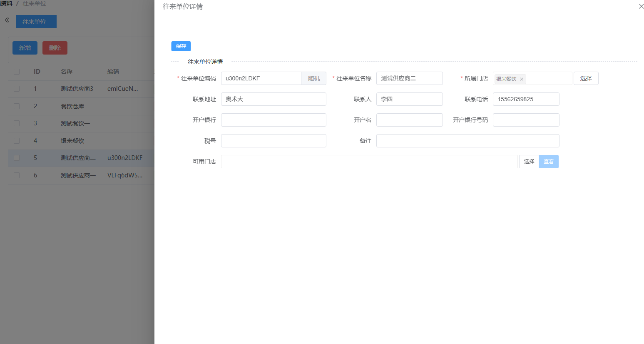Click 新增 to add a new unit
Screen dimensions: 644x344
click(x=25, y=48)
